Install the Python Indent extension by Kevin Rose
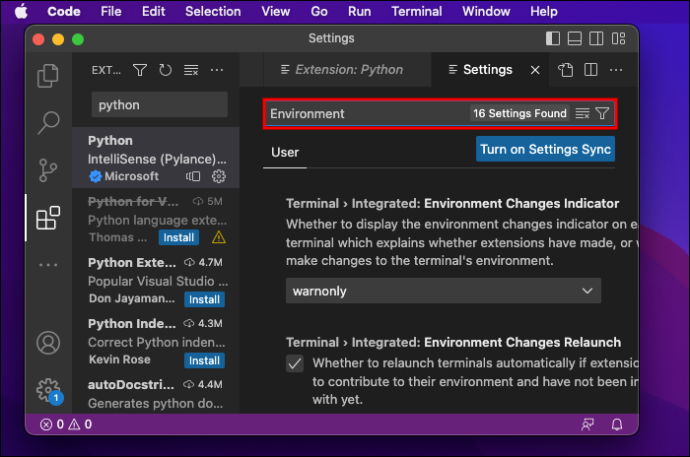This screenshot has height=457, width=690. pos(204,361)
